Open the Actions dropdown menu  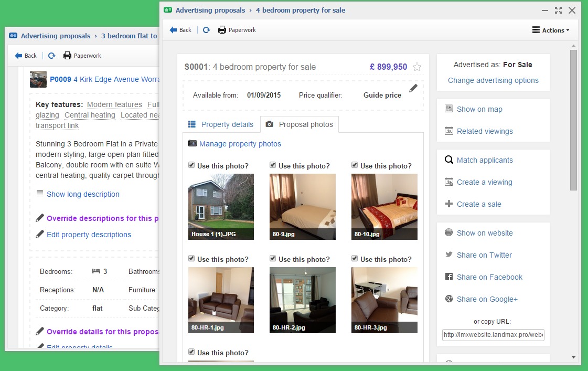click(x=551, y=30)
